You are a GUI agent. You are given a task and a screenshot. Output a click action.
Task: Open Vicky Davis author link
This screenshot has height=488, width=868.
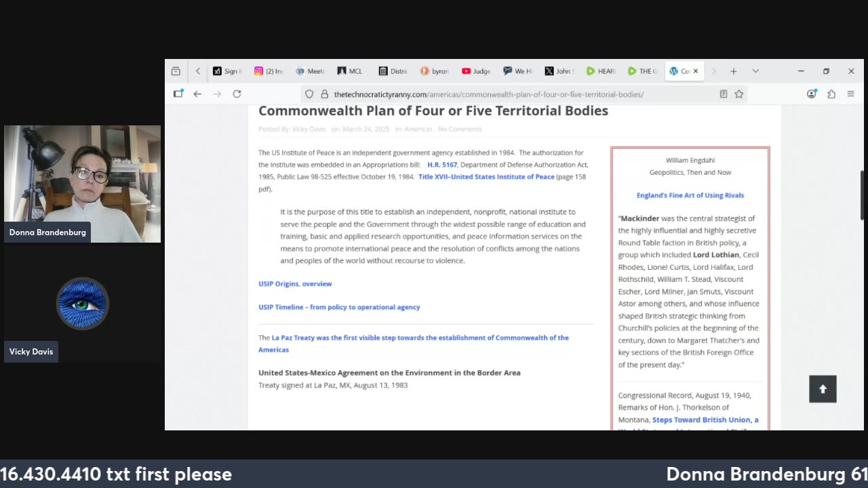pos(309,129)
